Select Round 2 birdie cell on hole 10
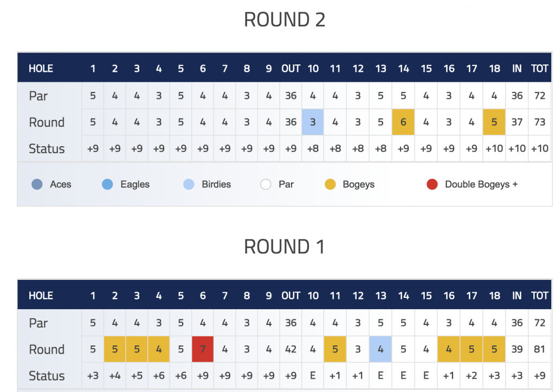Image resolution: width=555 pixels, height=392 pixels. coord(313,122)
